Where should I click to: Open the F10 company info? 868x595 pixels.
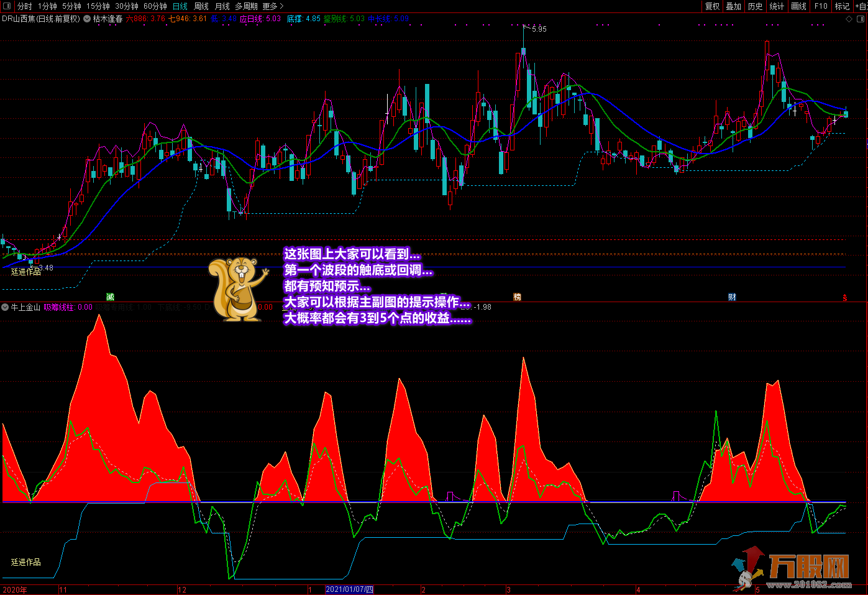[x=821, y=6]
